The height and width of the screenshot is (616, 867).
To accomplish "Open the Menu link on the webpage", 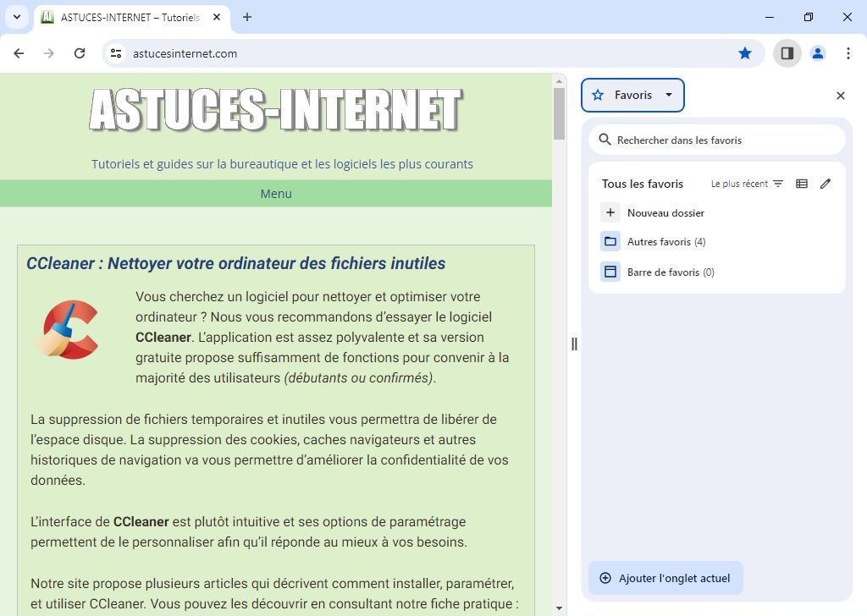I will [276, 193].
